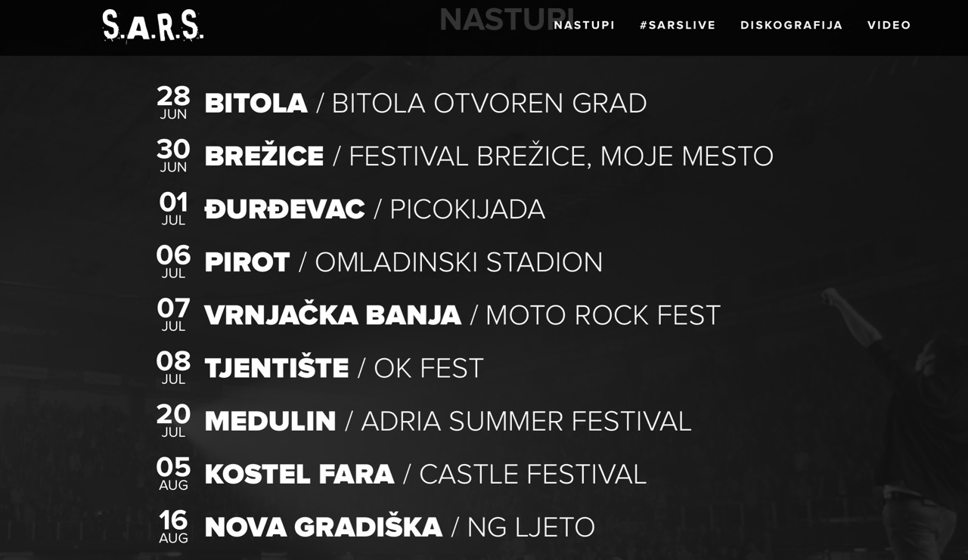This screenshot has height=560, width=968.
Task: Open the Vrnjačka Banja event
Action: [333, 315]
